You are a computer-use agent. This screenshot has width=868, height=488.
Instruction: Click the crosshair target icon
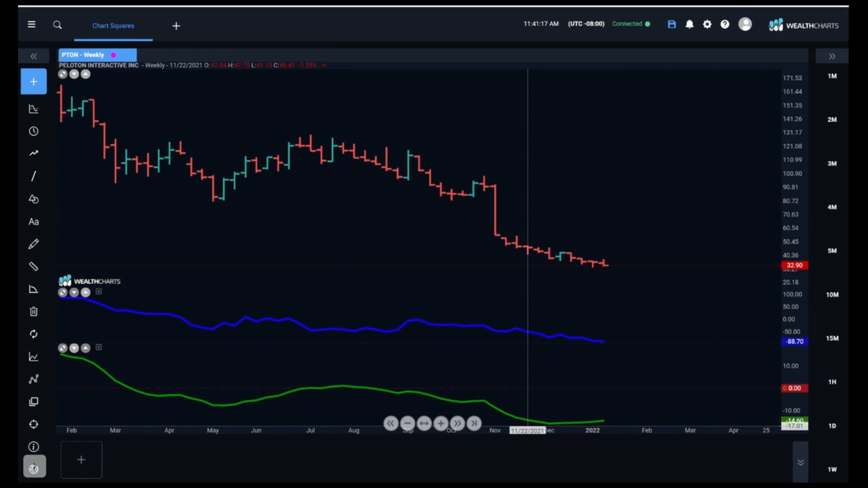coord(33,424)
